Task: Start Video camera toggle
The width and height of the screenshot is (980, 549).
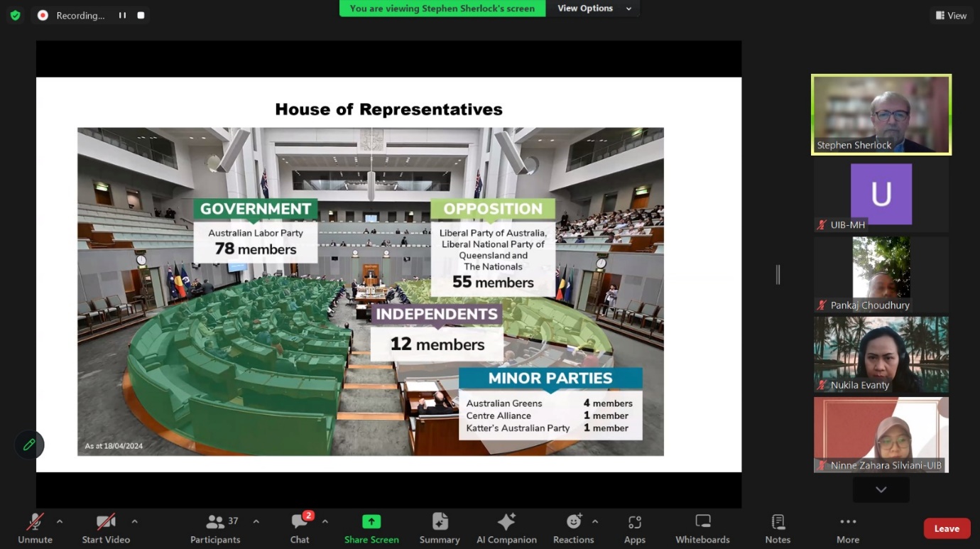Action: tap(106, 529)
